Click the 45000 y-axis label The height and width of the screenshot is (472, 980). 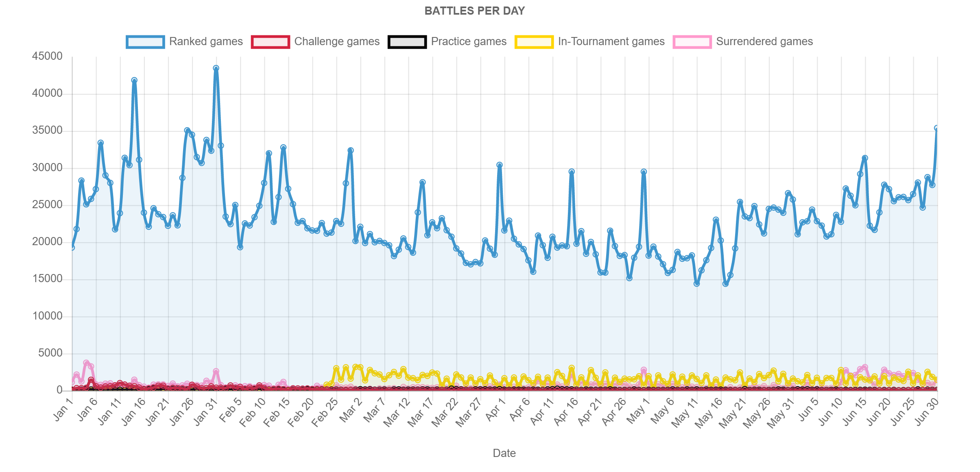tap(47, 56)
